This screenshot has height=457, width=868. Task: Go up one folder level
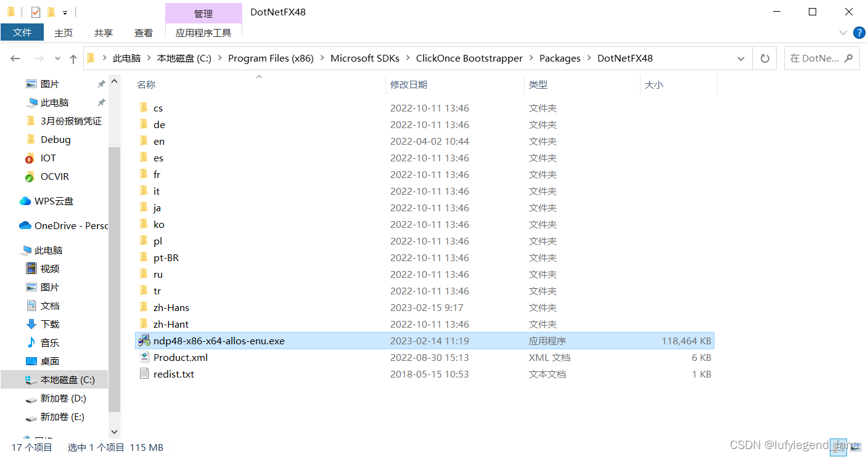coord(73,59)
